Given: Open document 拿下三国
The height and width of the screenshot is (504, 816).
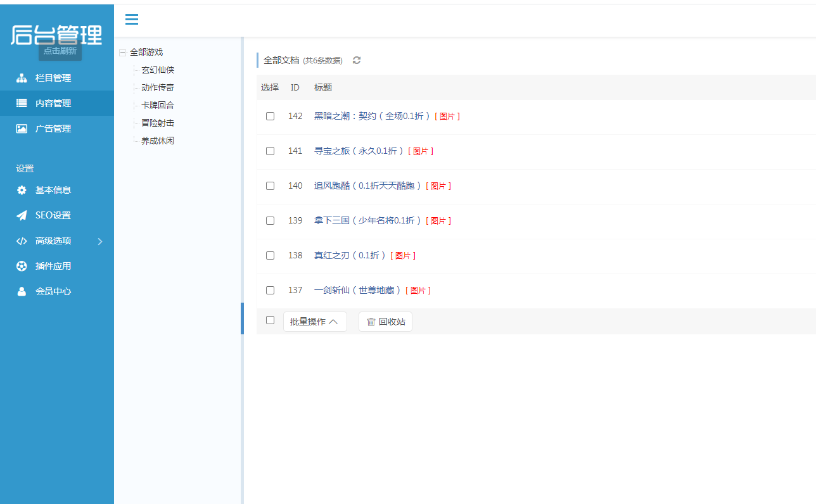Looking at the screenshot, I should tap(368, 220).
